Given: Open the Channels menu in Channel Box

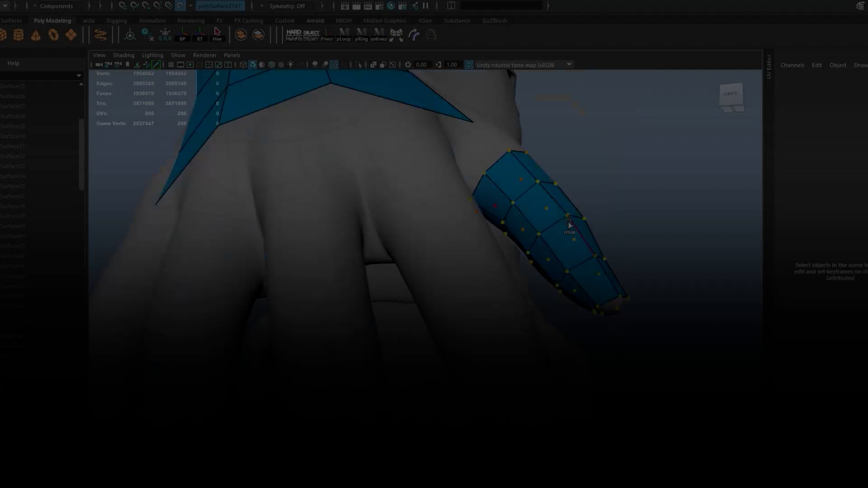Looking at the screenshot, I should click(793, 65).
